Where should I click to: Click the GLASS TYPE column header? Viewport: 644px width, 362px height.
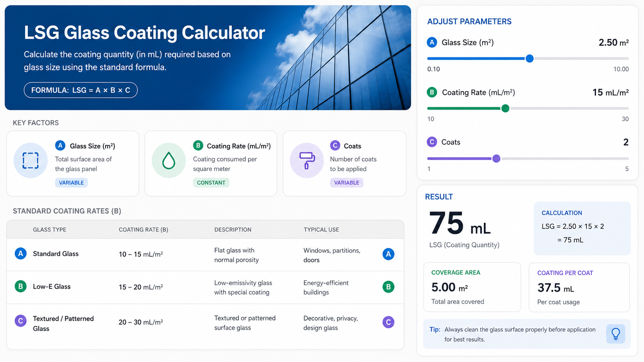(50, 230)
